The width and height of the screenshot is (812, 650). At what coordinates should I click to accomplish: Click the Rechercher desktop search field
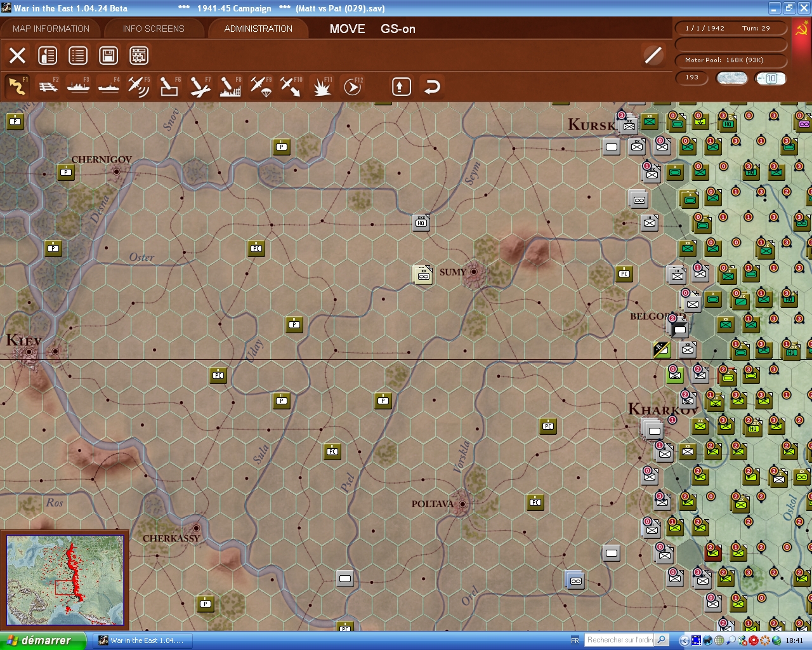coord(619,640)
